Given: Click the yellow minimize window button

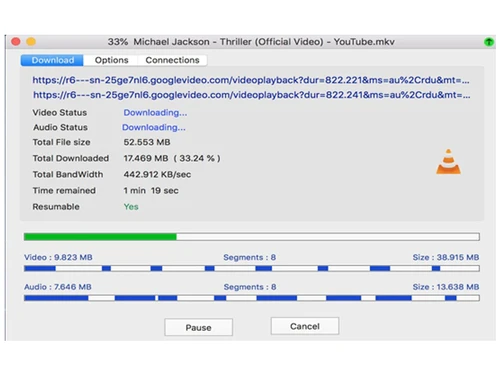Looking at the screenshot, I should click(31, 42).
